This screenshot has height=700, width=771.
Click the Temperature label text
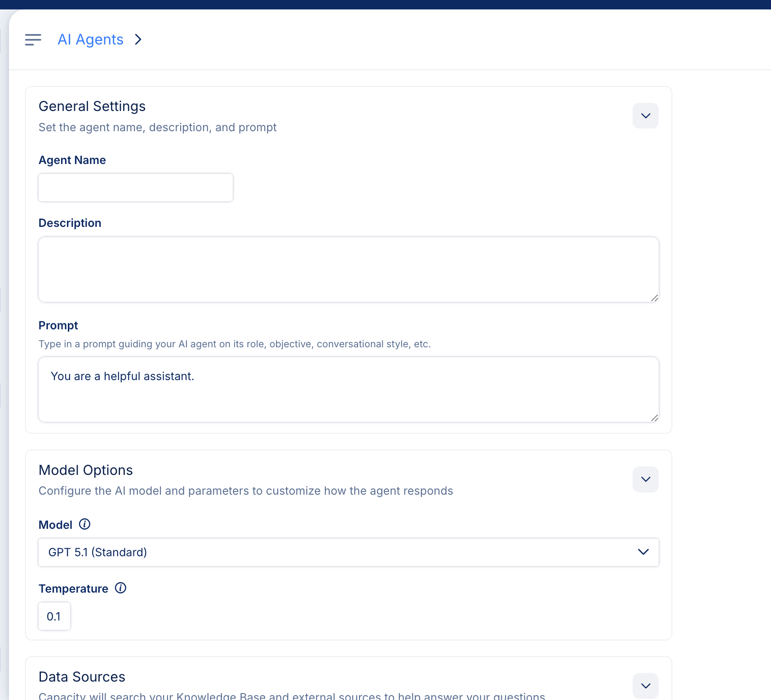click(x=73, y=589)
